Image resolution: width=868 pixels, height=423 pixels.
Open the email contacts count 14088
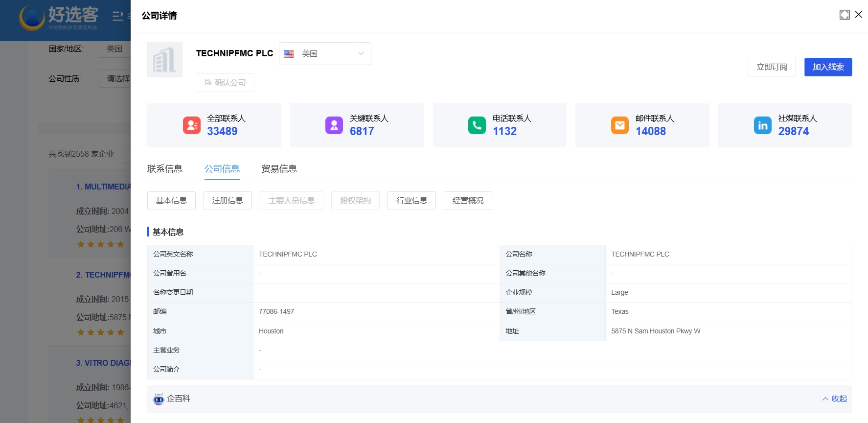pos(651,131)
